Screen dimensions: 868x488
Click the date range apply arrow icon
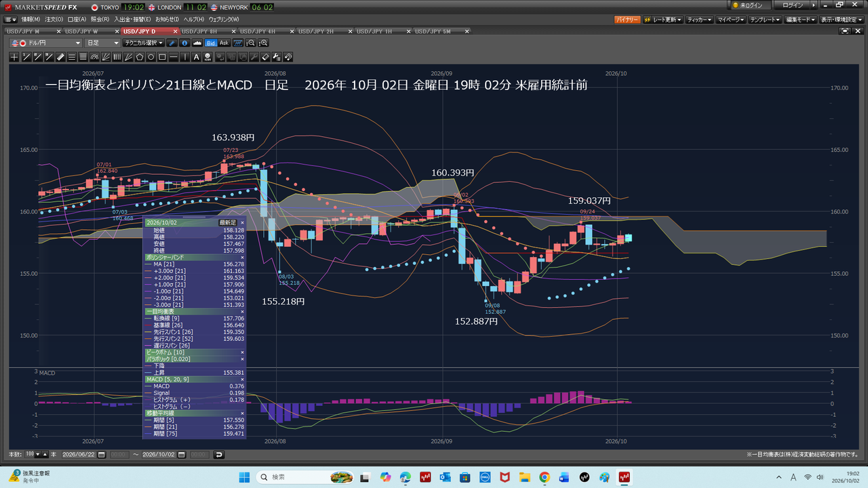click(x=218, y=454)
